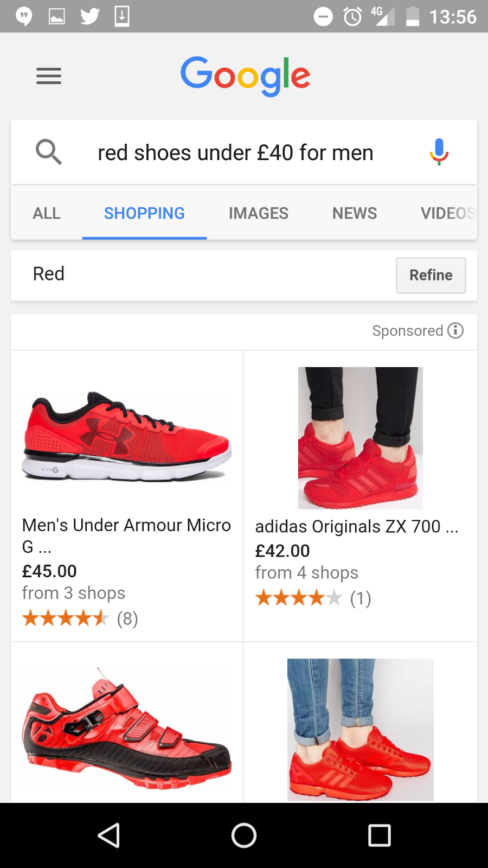Image resolution: width=488 pixels, height=868 pixels.
Task: Open Men's Under Armour Micro G listing
Action: [126, 535]
